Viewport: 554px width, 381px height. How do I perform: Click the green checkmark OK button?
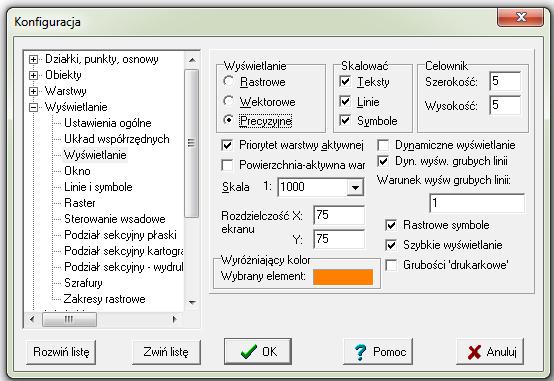258,351
